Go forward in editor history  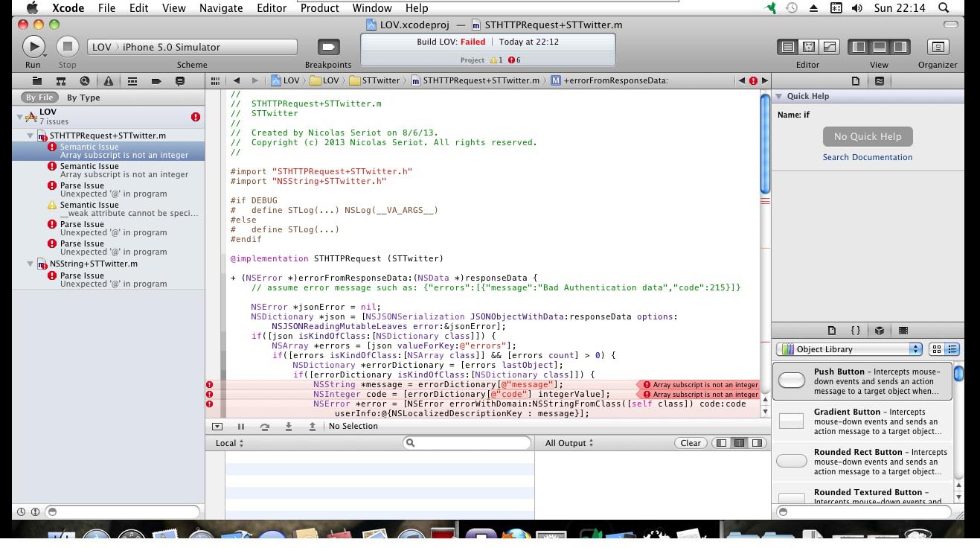[x=255, y=80]
